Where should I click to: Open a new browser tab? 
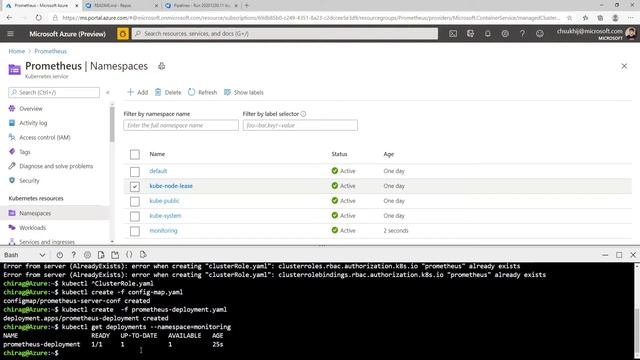coord(247,6)
